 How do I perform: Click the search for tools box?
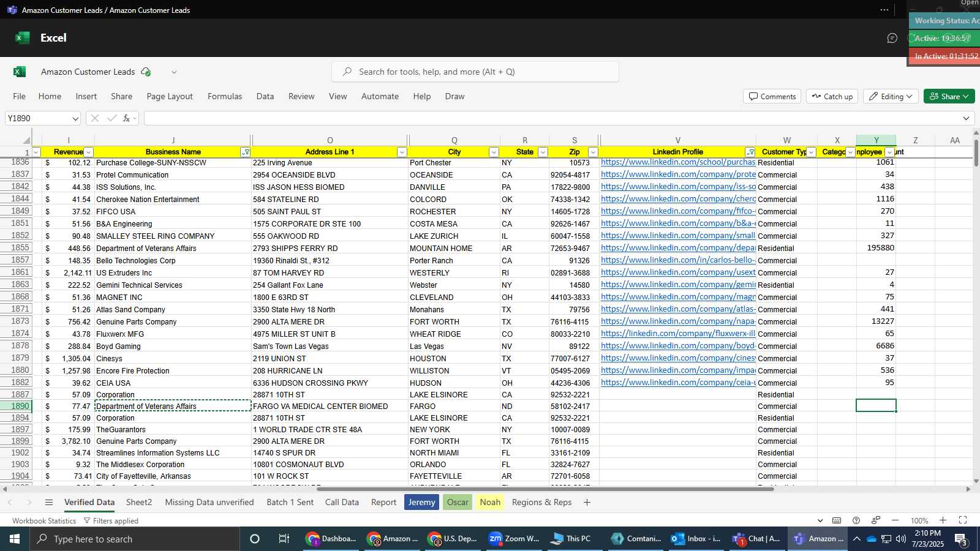coord(475,72)
